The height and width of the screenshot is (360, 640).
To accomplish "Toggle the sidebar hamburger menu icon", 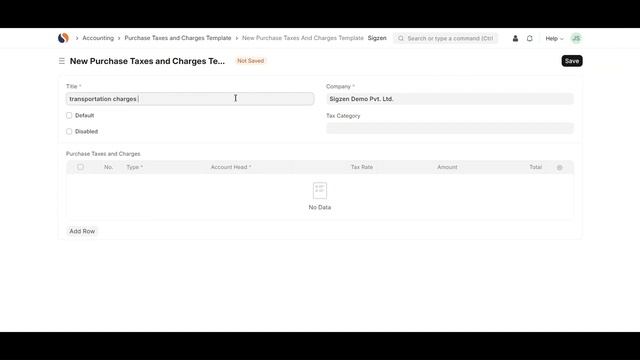I will [x=62, y=61].
